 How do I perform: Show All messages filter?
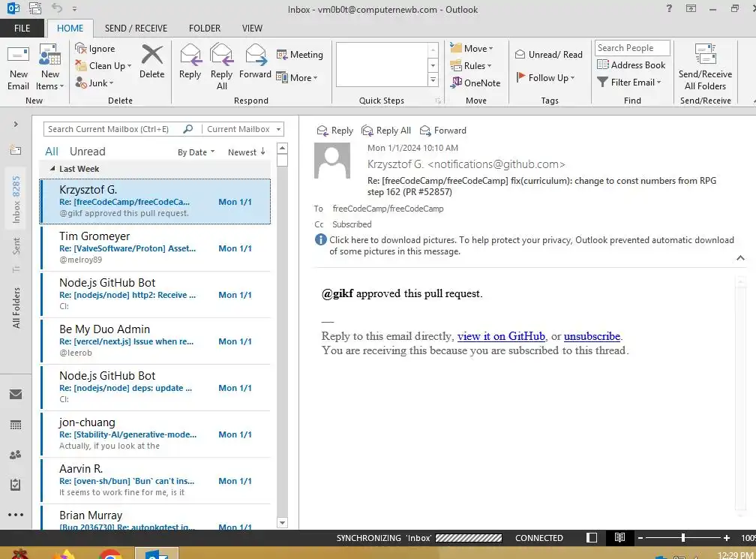(x=52, y=152)
